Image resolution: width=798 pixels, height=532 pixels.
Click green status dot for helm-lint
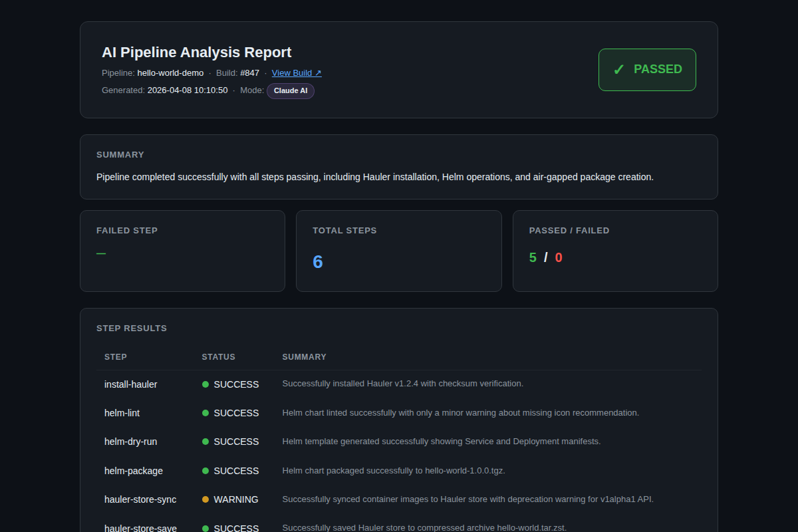click(x=205, y=413)
